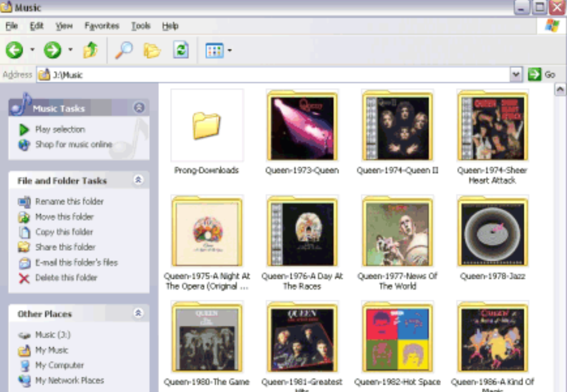Open the Tools menu
Screen dimensions: 567x392
[141, 26]
